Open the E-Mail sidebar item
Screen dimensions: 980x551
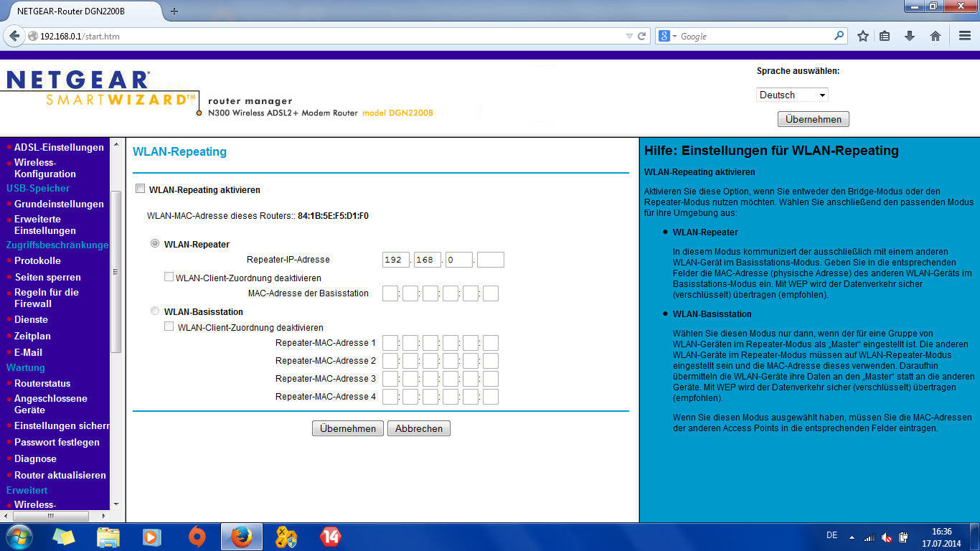pos(28,352)
